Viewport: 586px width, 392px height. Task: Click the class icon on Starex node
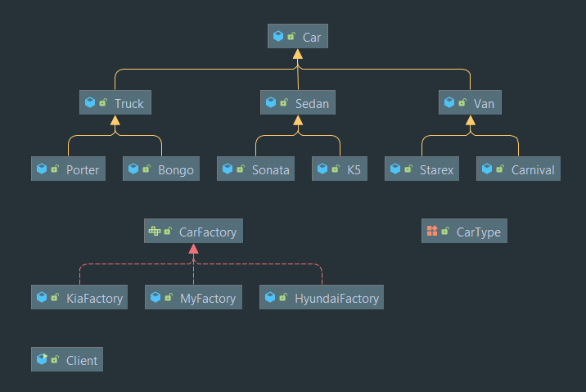pyautogui.click(x=395, y=169)
